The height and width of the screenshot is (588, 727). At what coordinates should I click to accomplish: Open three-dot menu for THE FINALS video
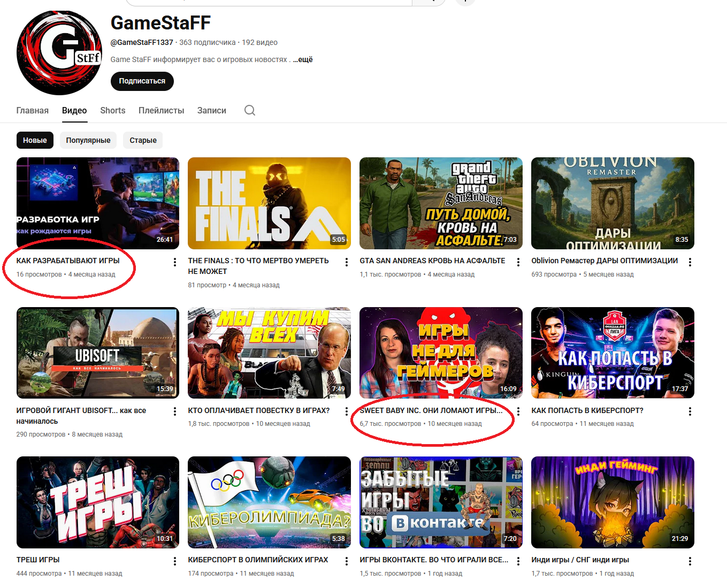click(346, 262)
